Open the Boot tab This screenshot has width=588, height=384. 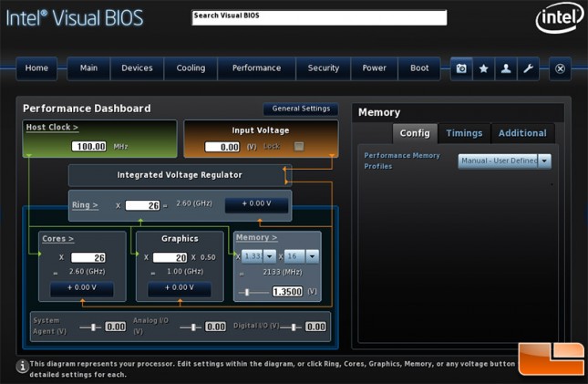pos(419,68)
